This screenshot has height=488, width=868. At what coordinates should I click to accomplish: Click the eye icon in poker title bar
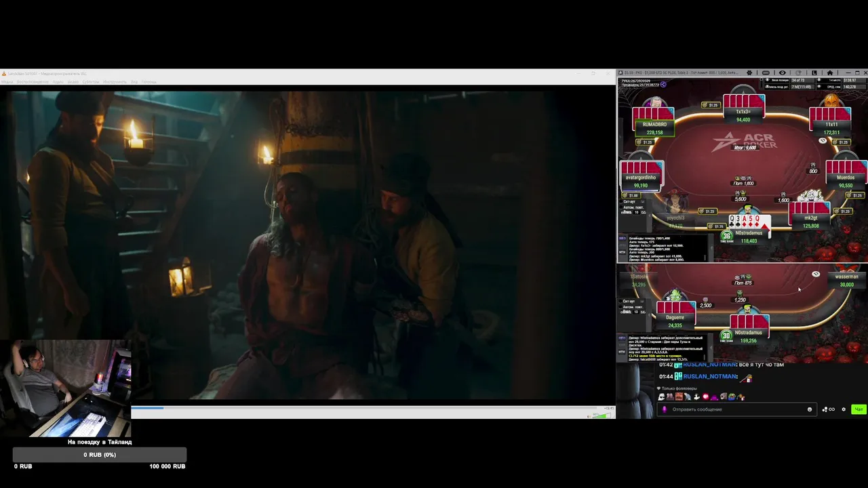pyautogui.click(x=782, y=73)
